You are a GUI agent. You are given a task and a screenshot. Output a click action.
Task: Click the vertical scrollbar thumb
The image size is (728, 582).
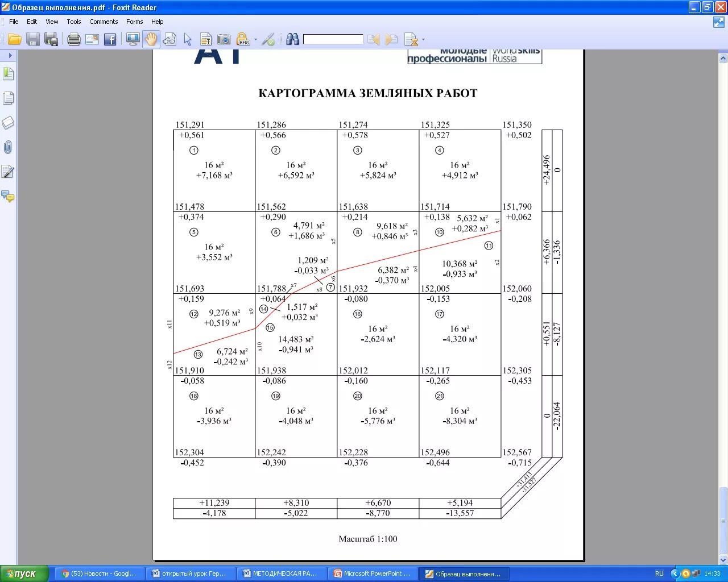[723, 519]
